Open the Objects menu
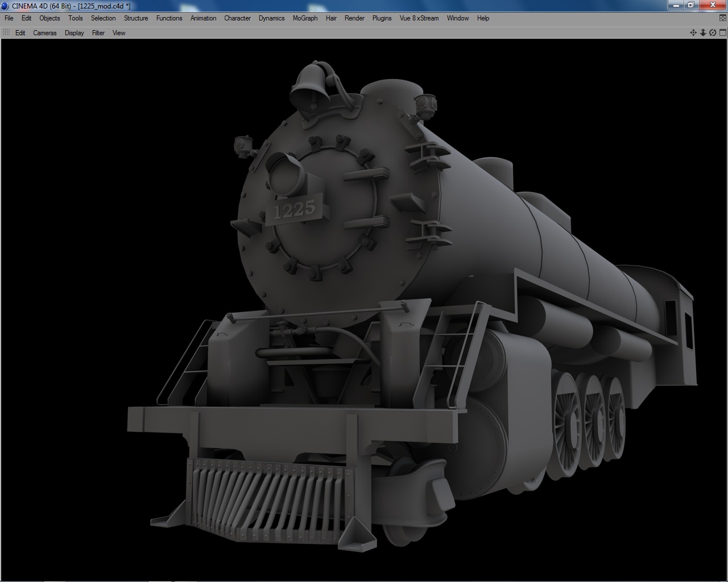 [49, 18]
